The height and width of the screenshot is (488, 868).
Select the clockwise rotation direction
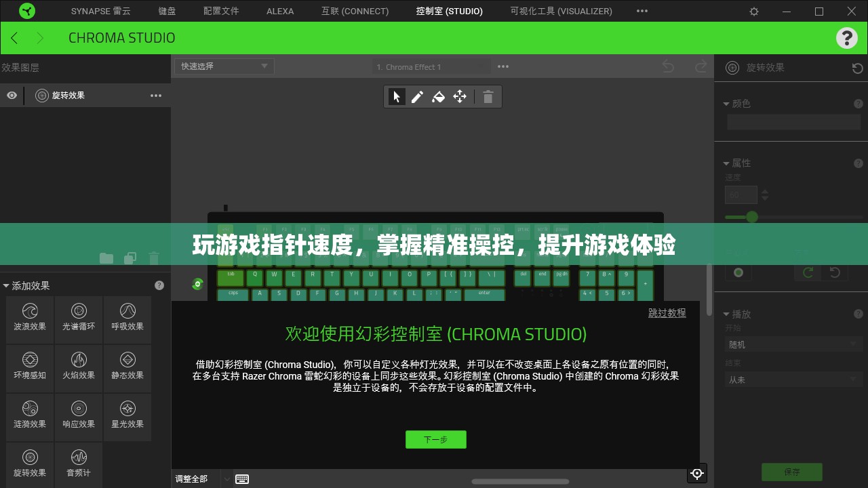pyautogui.click(x=808, y=272)
